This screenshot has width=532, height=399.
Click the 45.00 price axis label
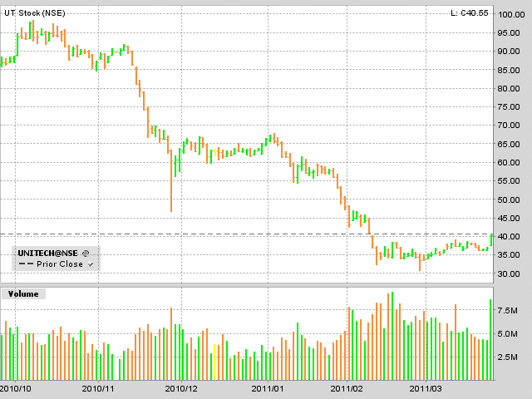(x=509, y=218)
